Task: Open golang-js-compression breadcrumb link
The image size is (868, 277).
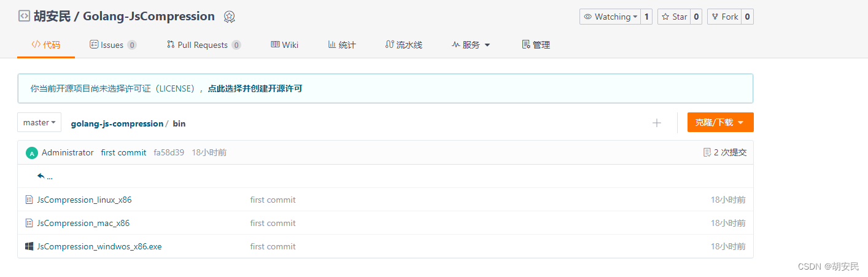Action: tap(117, 123)
